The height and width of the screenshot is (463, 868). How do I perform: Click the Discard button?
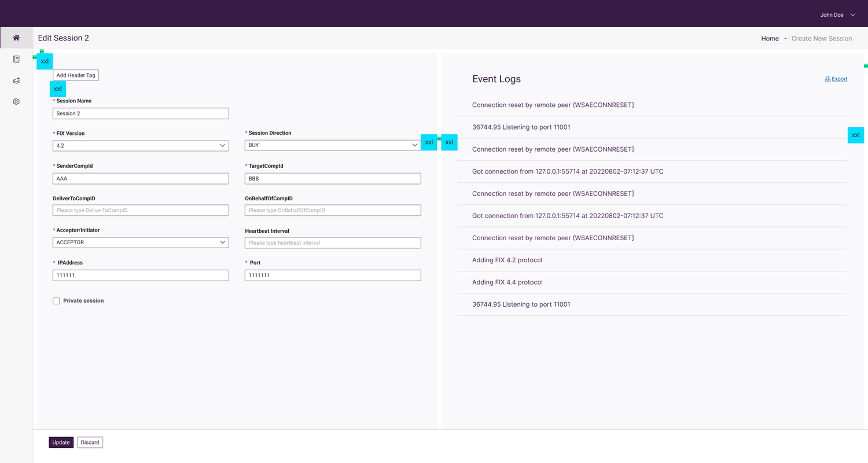(90, 443)
